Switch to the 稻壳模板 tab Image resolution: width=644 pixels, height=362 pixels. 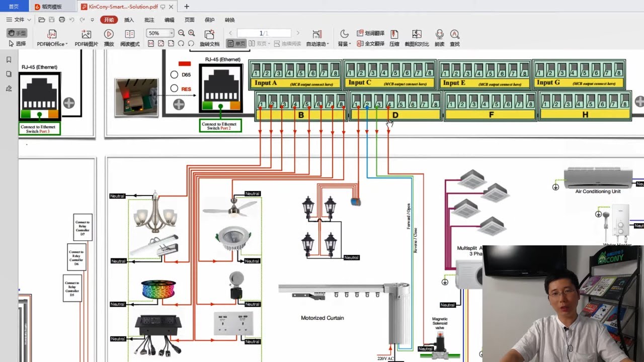(x=52, y=7)
